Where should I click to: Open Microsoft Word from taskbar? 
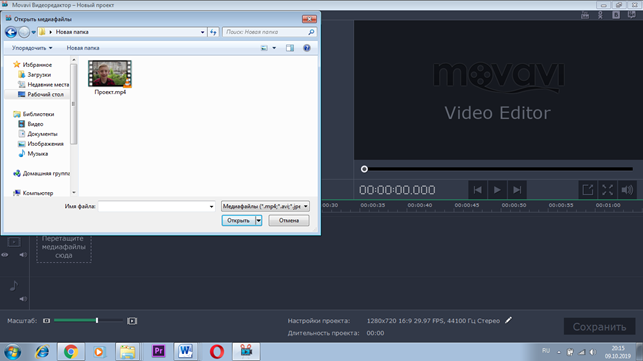click(185, 352)
